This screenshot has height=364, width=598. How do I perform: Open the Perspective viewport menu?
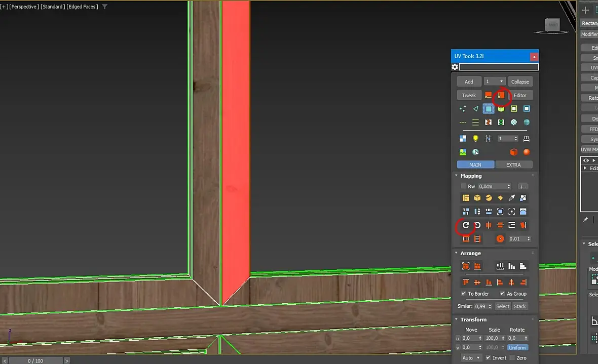tap(24, 7)
